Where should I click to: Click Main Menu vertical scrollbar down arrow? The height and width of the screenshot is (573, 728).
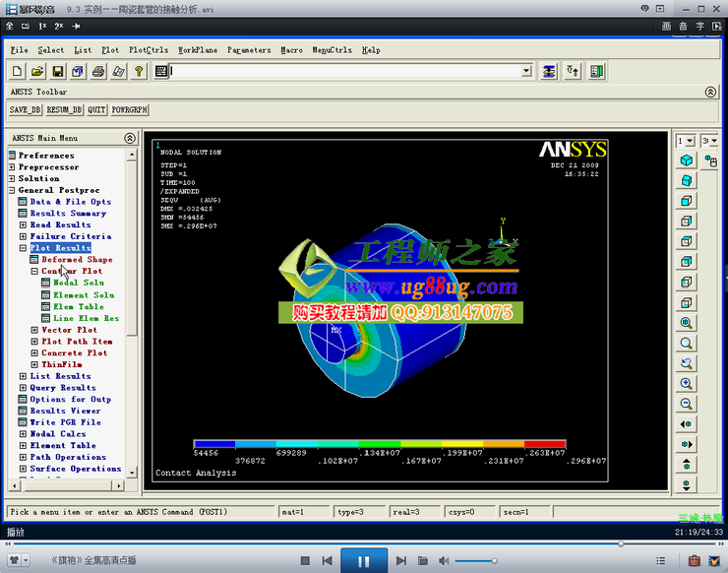132,473
